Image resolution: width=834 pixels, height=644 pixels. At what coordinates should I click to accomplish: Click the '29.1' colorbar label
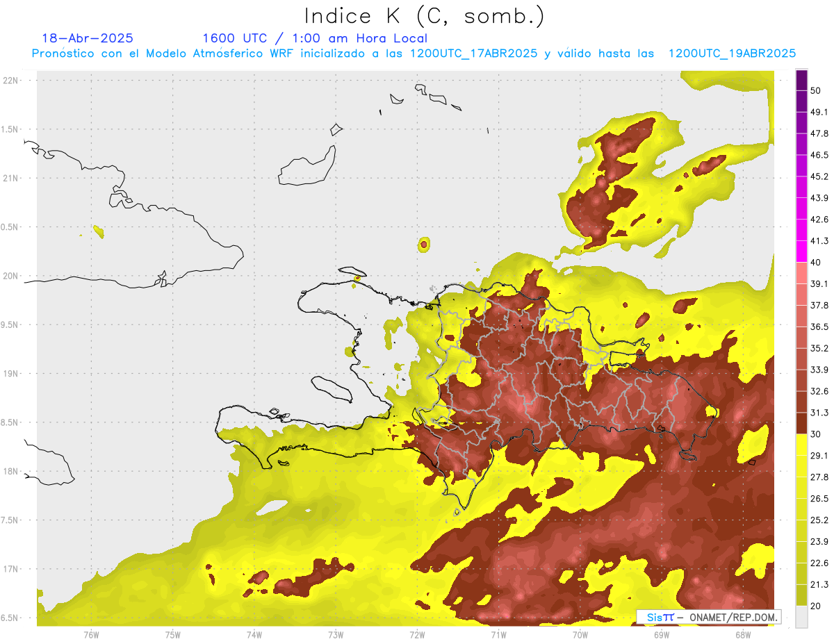click(819, 456)
